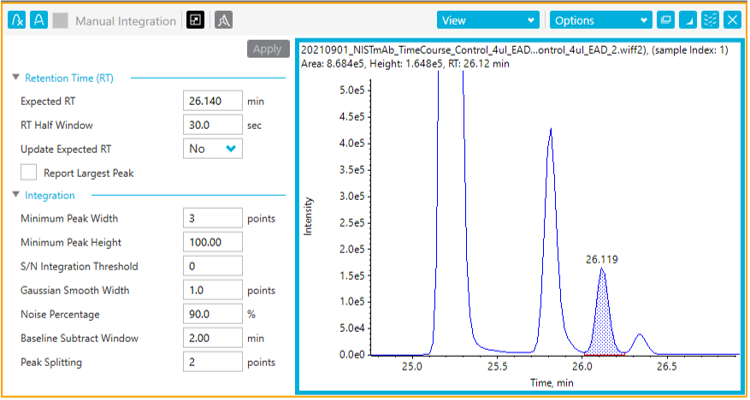The image size is (750, 400).
Task: Click the first peak integration icon in toolbar
Action: [x=15, y=19]
